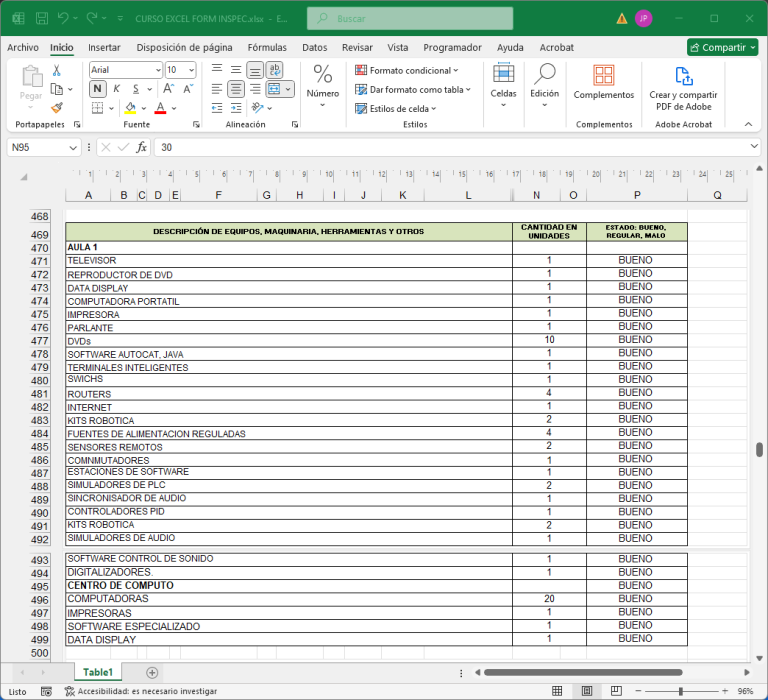The height and width of the screenshot is (700, 768).
Task: Click the increase indent icon
Action: (235, 108)
